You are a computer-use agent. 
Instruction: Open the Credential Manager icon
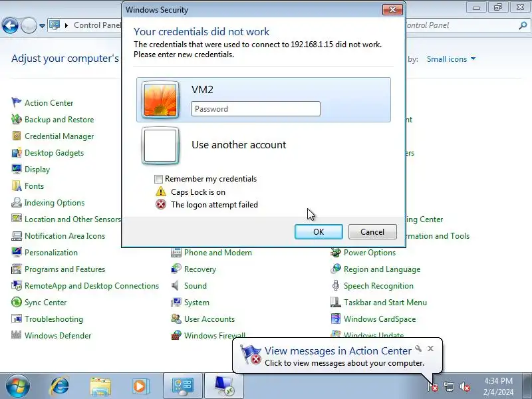pyautogui.click(x=16, y=136)
